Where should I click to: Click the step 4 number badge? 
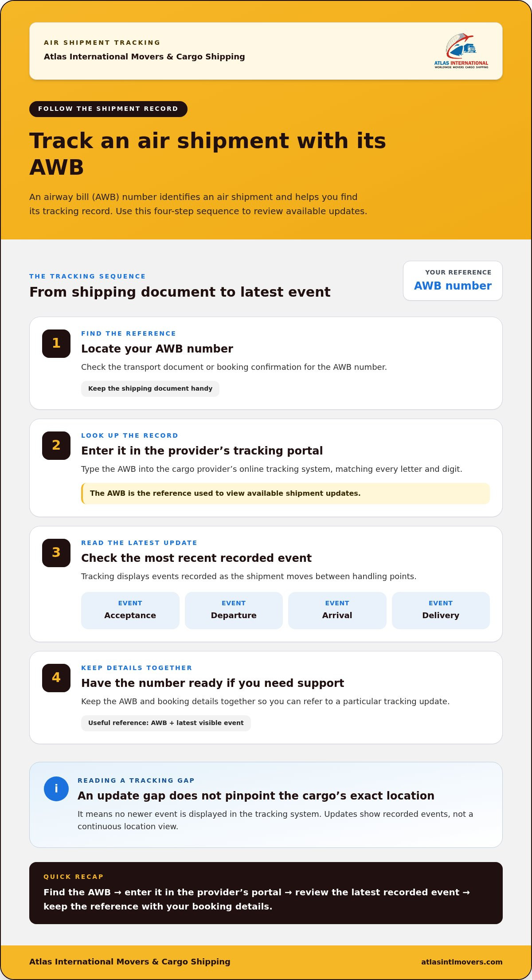tap(56, 678)
